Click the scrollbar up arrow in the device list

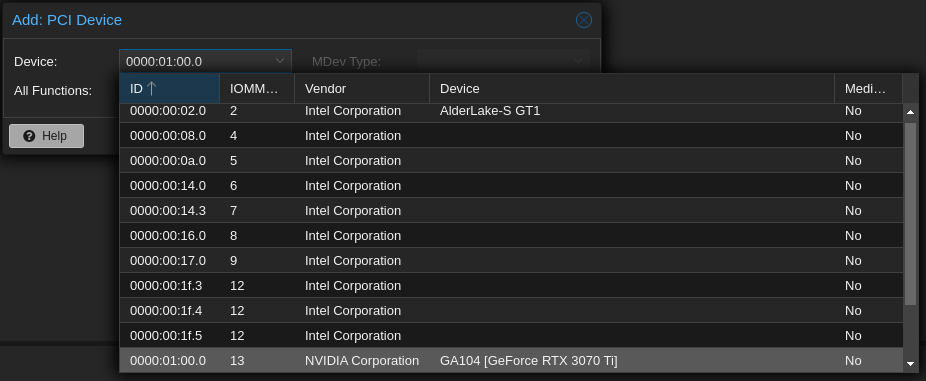(x=910, y=112)
